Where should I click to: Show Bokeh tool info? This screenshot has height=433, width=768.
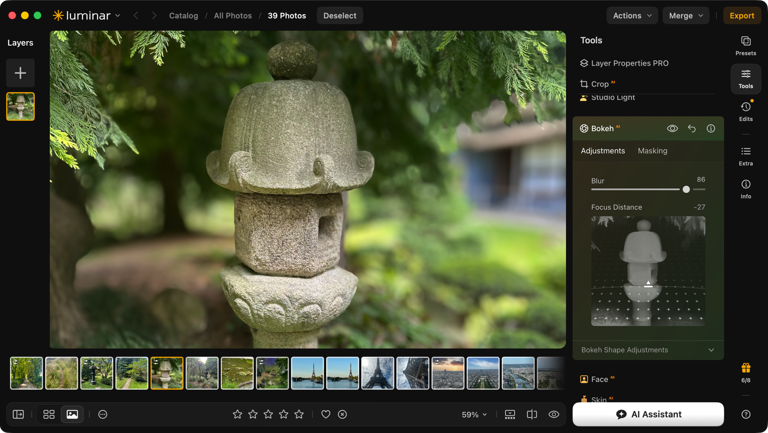pyautogui.click(x=711, y=128)
